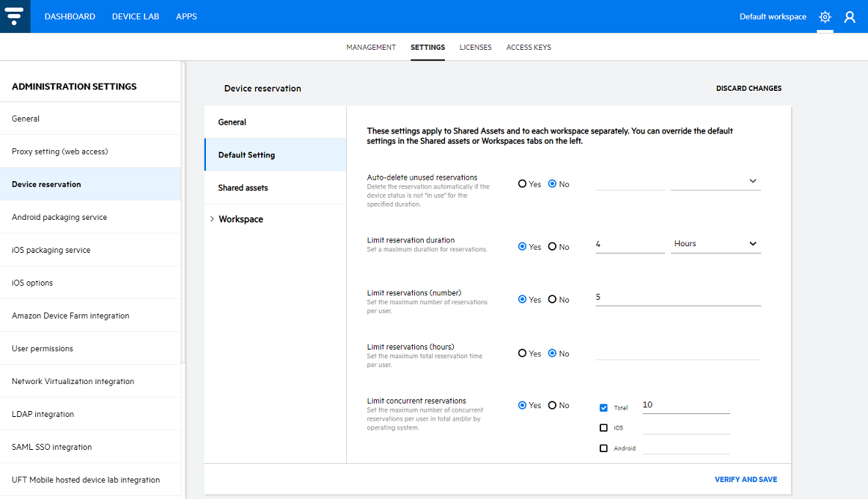Viewport: 868px width, 499px height.
Task: Switch to the Licenses tab
Action: click(x=475, y=48)
